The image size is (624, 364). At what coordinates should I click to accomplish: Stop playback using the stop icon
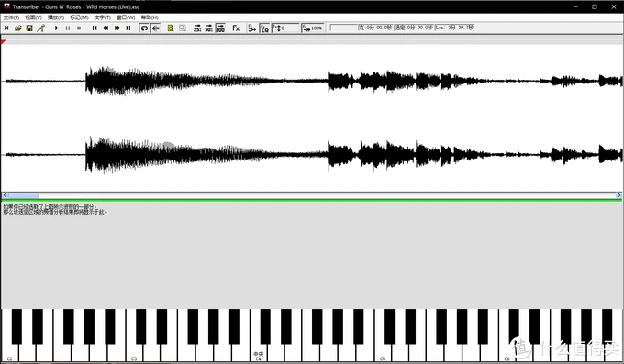point(79,28)
